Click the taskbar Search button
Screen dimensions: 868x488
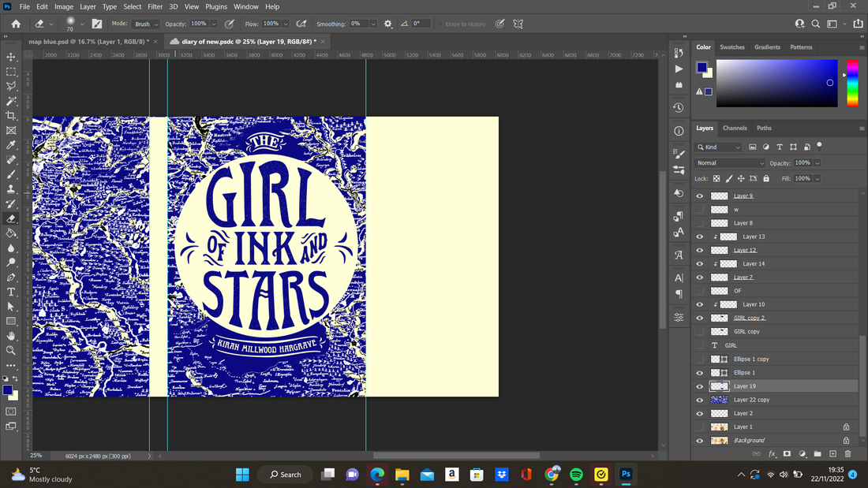coord(285,474)
